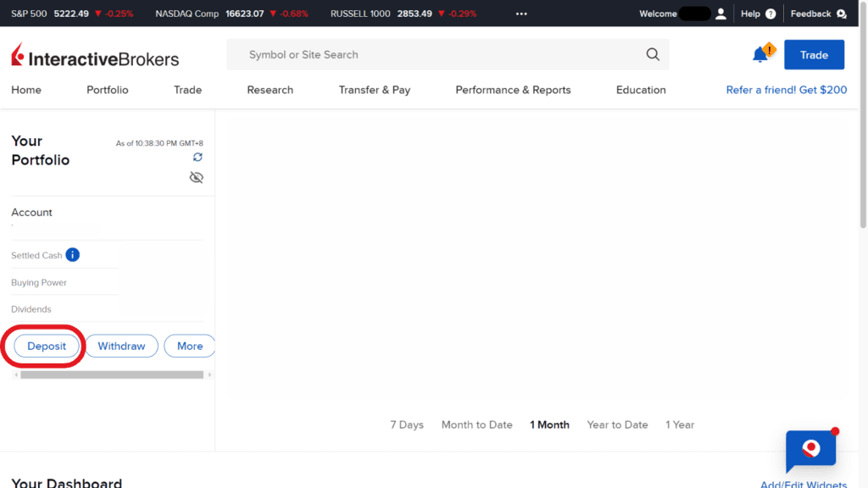
Task: Click the Settled Cash info icon
Action: coord(73,255)
